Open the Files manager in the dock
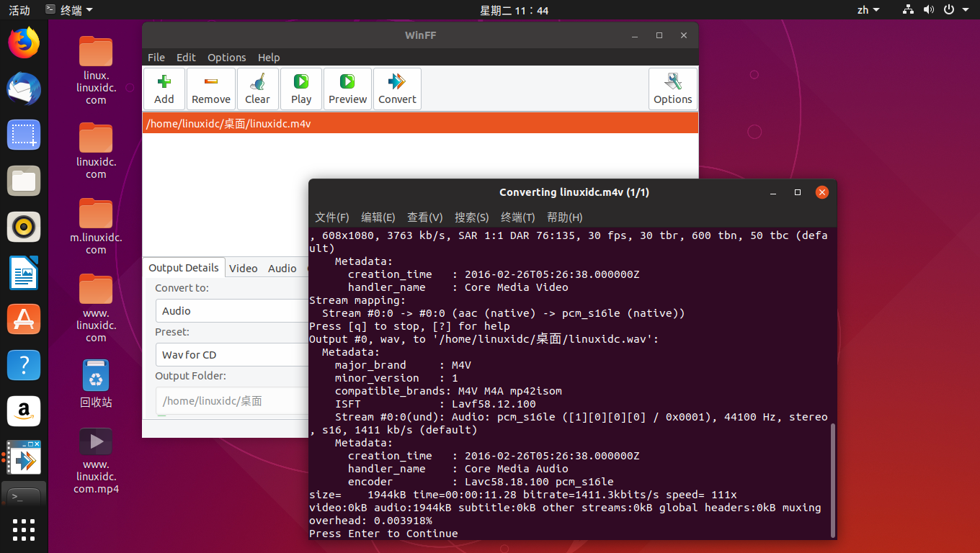The height and width of the screenshot is (553, 980). [x=24, y=181]
